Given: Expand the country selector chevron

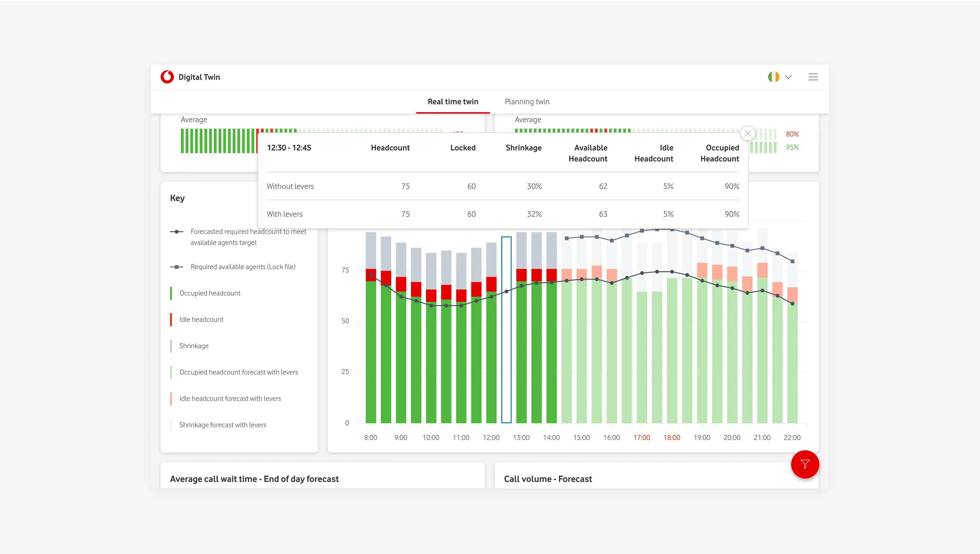Looking at the screenshot, I should [787, 77].
